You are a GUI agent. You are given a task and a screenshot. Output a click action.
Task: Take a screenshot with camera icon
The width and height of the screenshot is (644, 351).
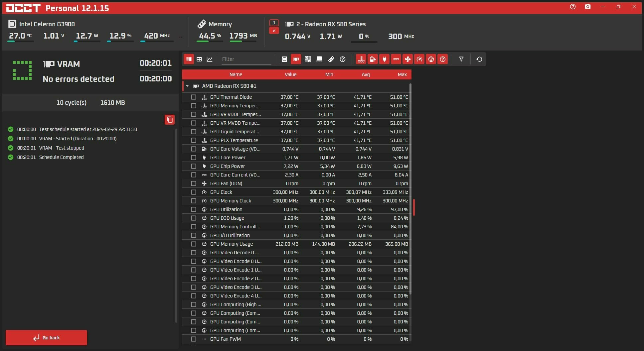[588, 7]
